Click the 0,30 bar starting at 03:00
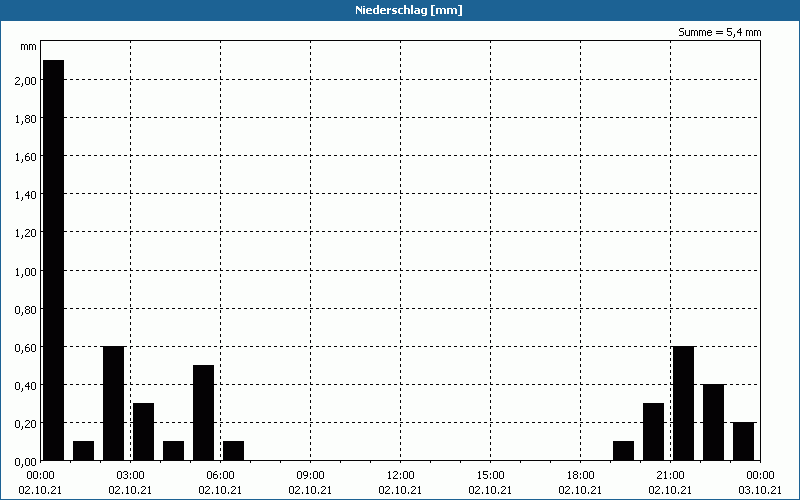 click(143, 432)
